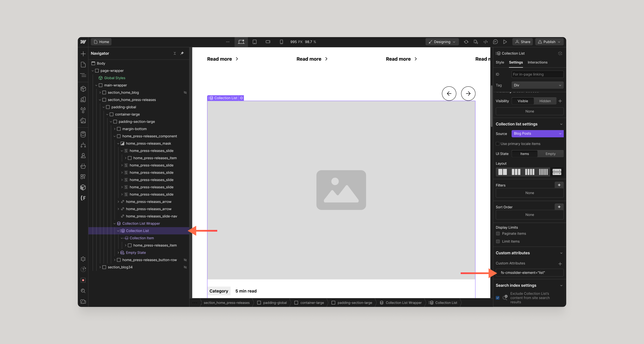The height and width of the screenshot is (344, 644).
Task: Open the Style selectors drops icon
Action: [83, 110]
